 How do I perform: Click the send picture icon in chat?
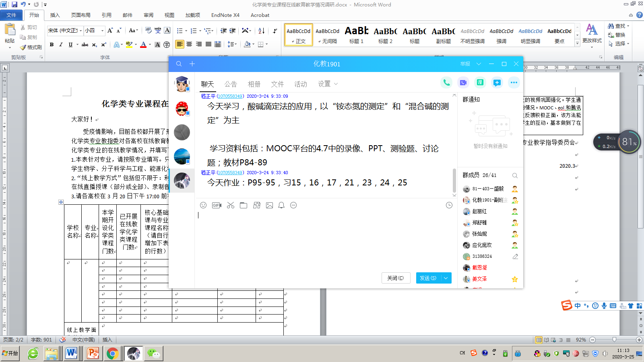[x=269, y=205]
